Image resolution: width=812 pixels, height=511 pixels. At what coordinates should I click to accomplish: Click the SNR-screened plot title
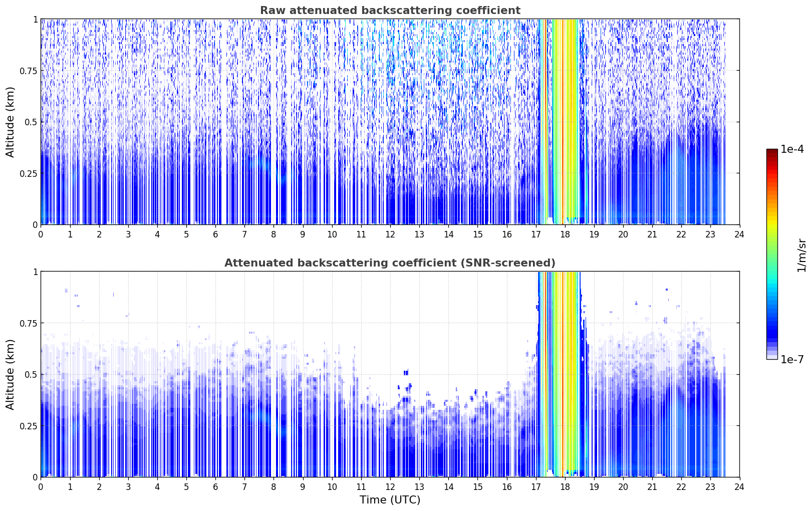coord(390,263)
